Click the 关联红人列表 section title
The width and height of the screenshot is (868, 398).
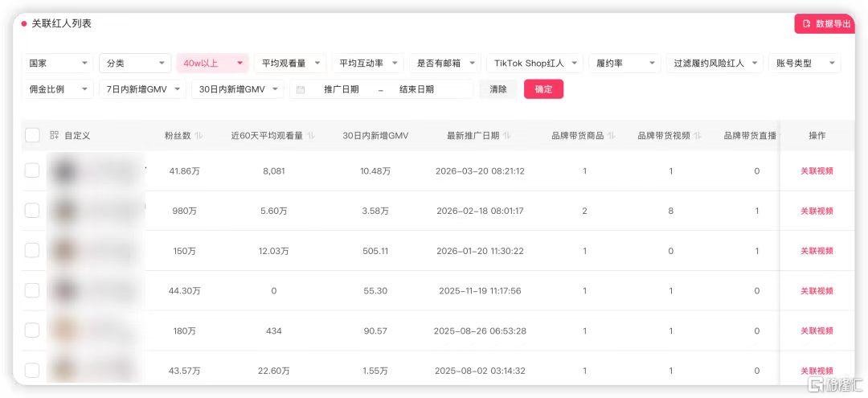61,24
